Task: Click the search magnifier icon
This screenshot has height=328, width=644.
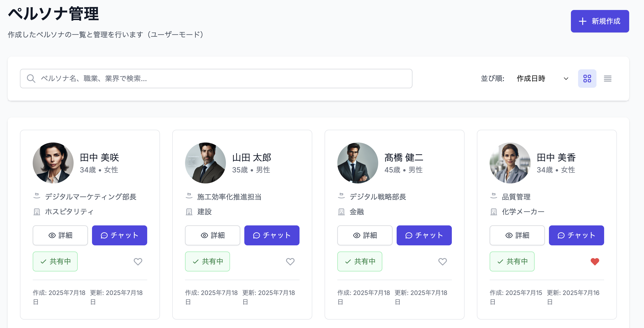Action: (x=31, y=79)
